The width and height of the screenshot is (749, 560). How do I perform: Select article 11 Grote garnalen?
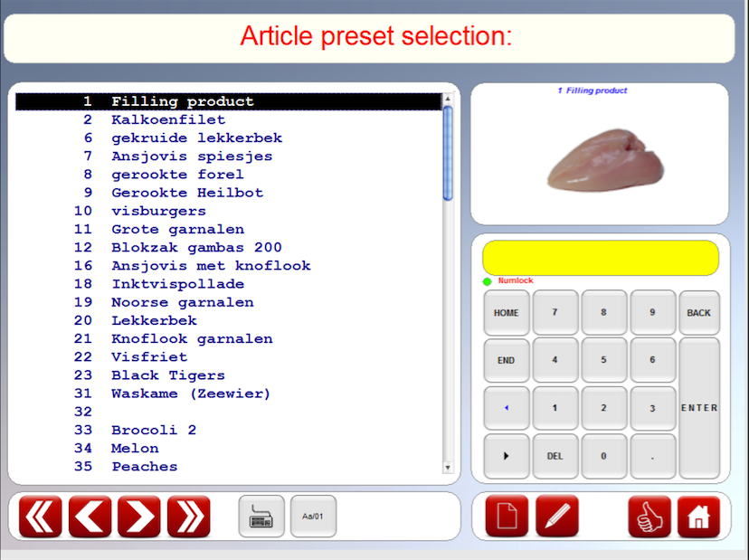(229, 229)
